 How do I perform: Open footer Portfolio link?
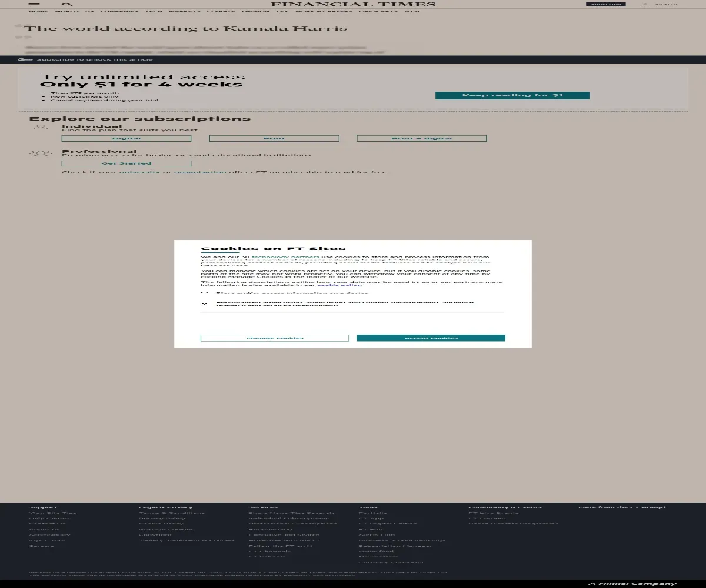tap(373, 513)
